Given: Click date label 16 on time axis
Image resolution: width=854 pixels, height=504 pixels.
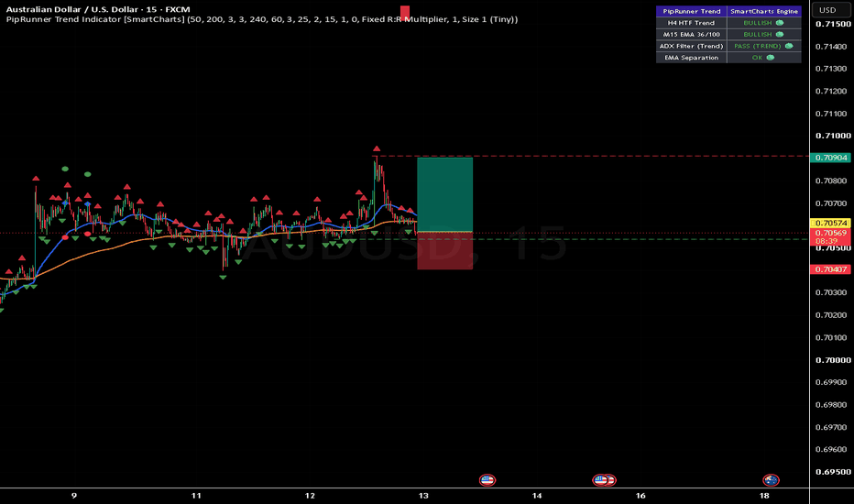Looking at the screenshot, I should 640,496.
